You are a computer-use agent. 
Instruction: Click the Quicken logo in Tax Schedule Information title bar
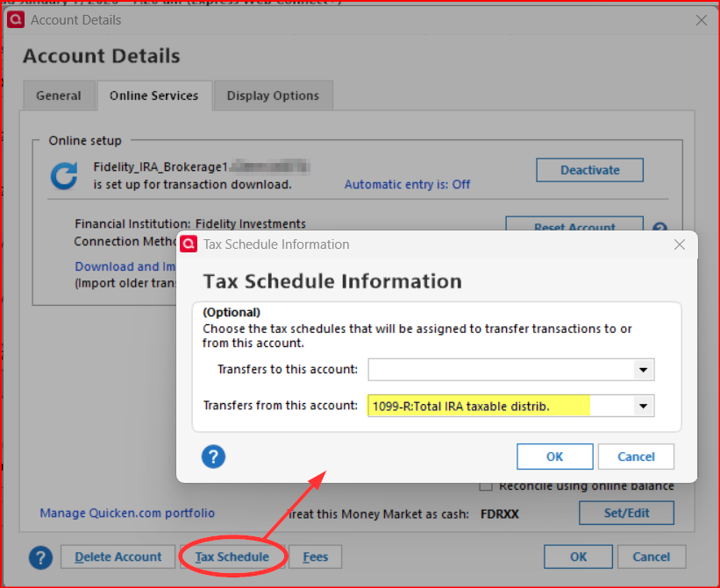(x=189, y=244)
